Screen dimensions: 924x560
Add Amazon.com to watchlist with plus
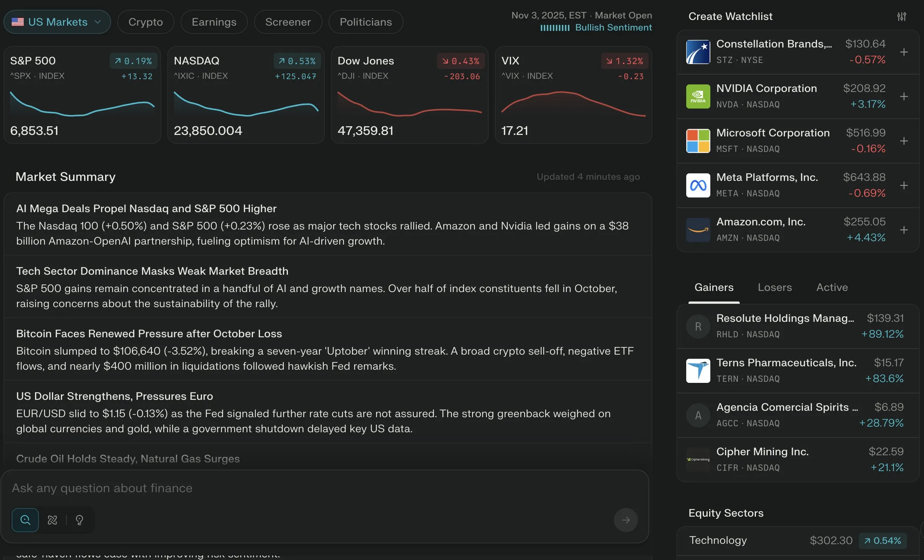point(904,230)
